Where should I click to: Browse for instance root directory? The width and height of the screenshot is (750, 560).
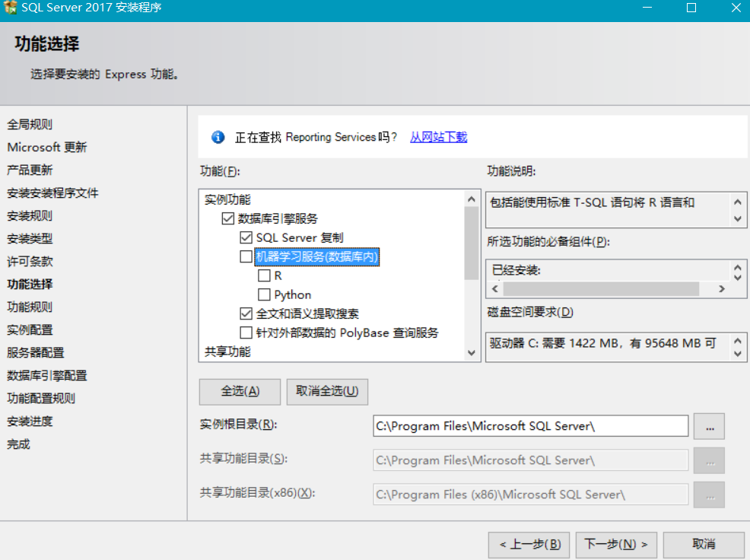coord(709,426)
